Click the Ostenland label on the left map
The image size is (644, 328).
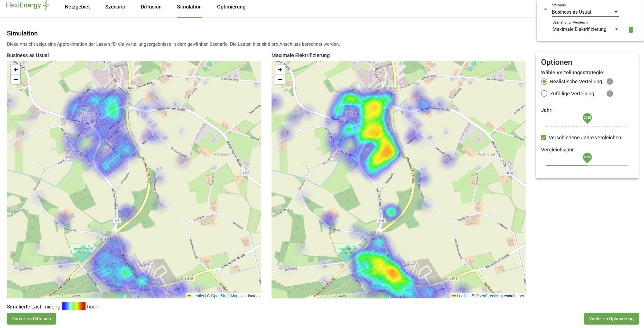(92, 113)
